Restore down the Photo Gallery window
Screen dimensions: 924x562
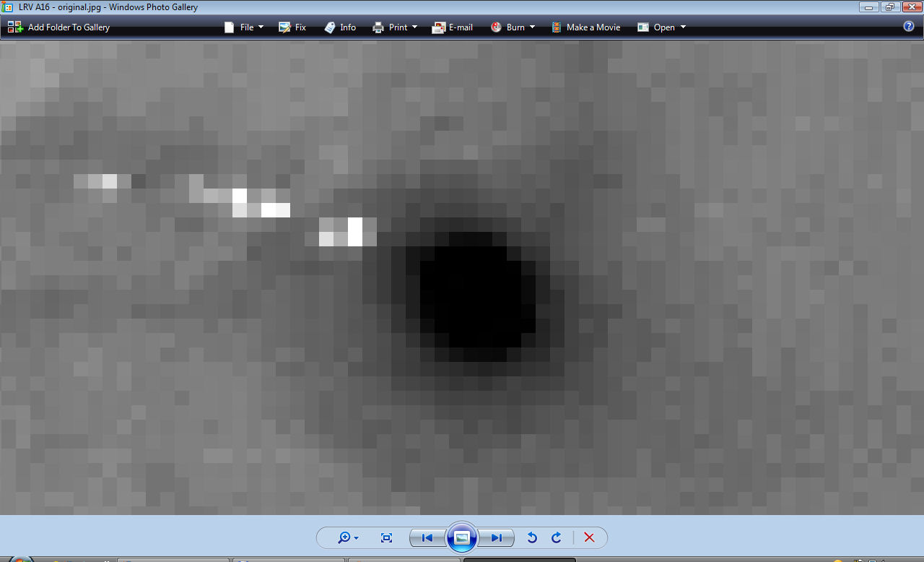[x=889, y=7]
